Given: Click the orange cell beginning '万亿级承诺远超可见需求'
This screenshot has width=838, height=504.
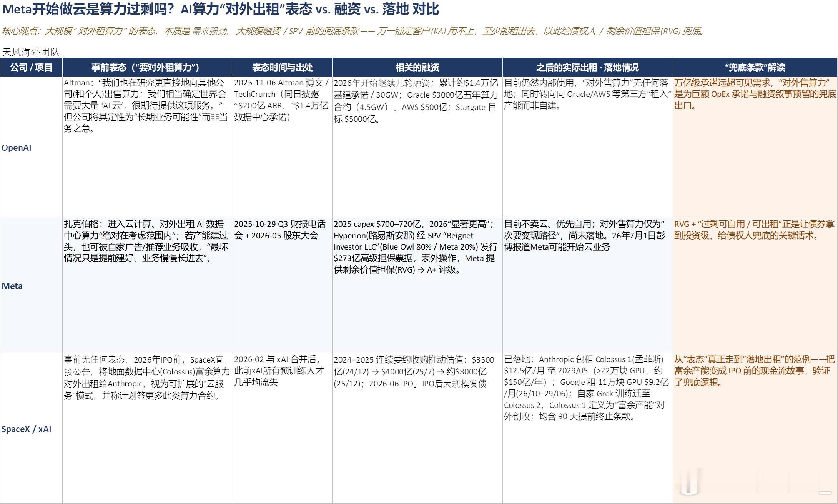Looking at the screenshot, I should pos(755,147).
